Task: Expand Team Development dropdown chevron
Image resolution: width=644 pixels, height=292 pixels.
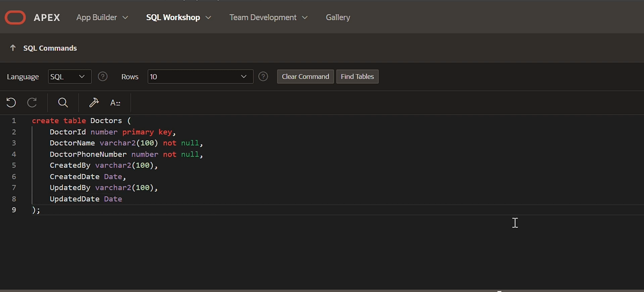Action: click(305, 18)
